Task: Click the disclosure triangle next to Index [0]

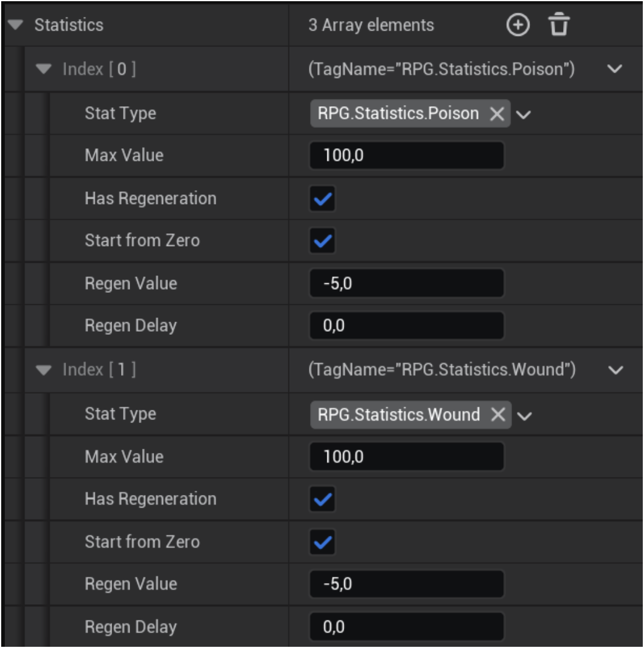Action: pos(43,69)
